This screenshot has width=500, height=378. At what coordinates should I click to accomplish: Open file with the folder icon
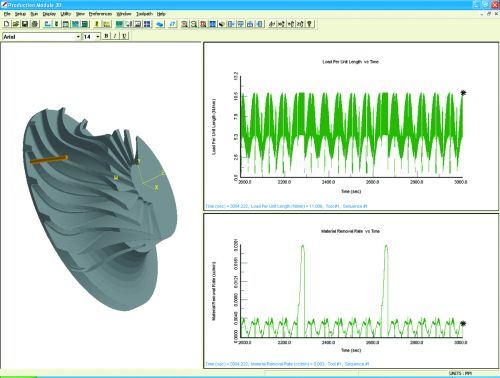click(x=15, y=24)
